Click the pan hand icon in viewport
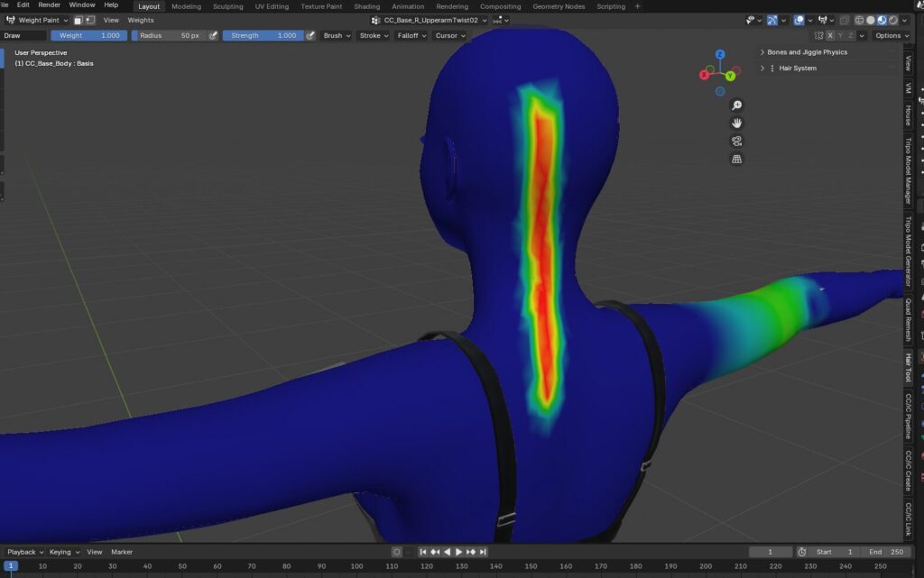 (736, 123)
